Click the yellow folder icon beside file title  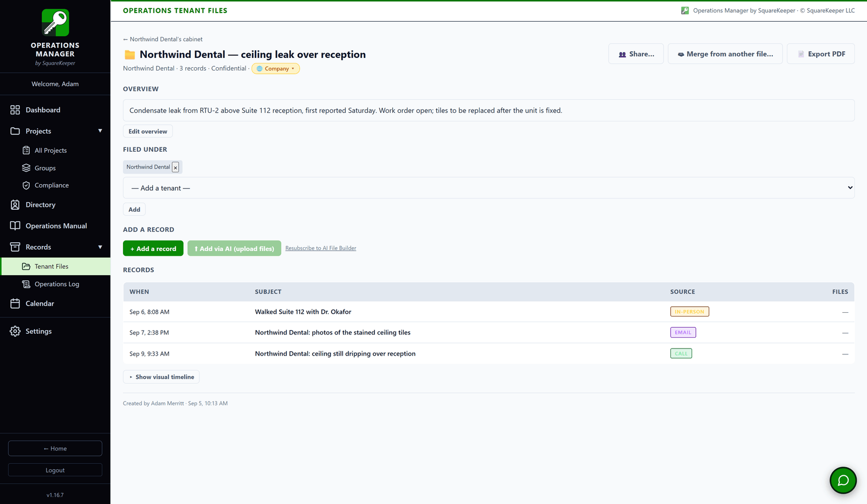[130, 55]
